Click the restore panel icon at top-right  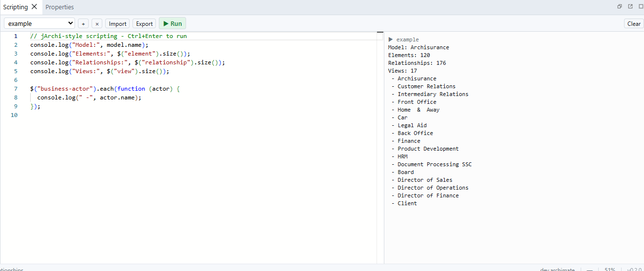click(x=620, y=6)
